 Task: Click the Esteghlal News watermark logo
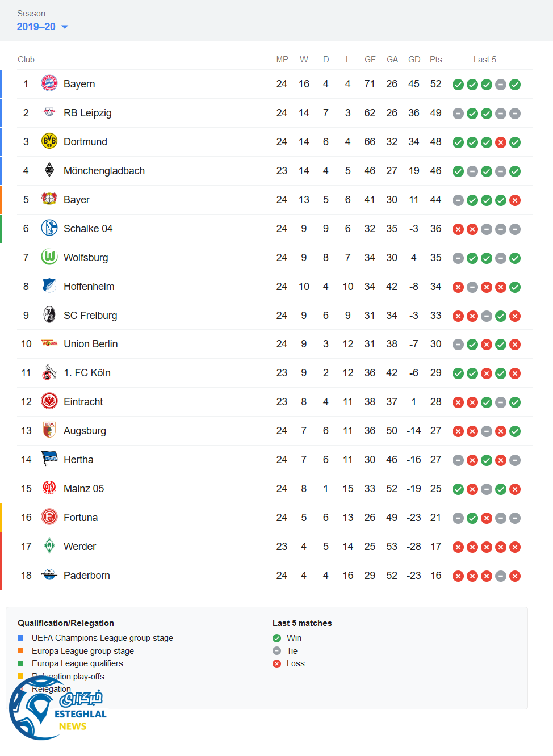point(57,708)
